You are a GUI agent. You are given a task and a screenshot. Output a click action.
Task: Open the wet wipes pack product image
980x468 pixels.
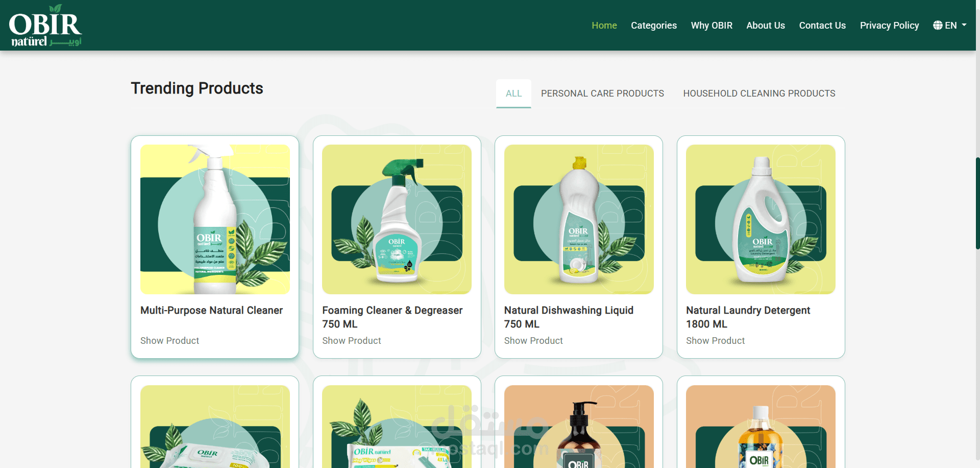coord(215,427)
